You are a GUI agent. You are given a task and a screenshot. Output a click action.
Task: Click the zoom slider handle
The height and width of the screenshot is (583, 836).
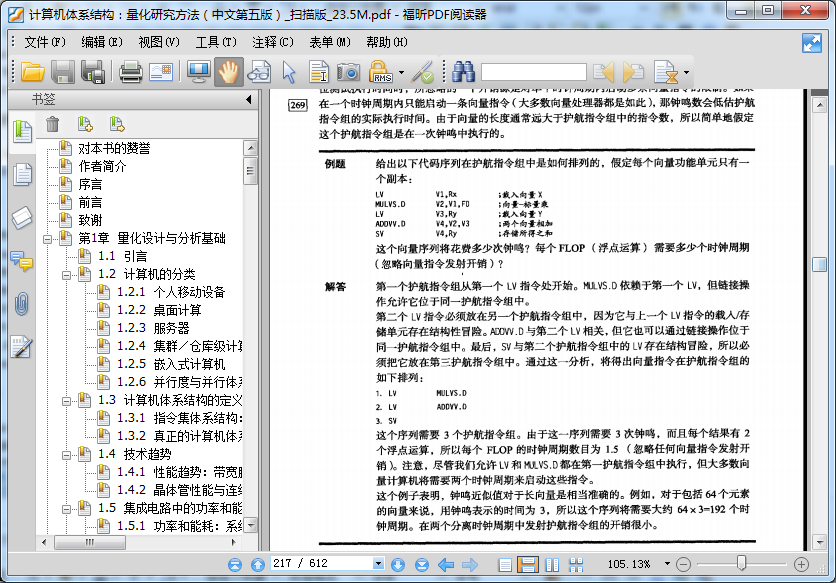click(741, 563)
